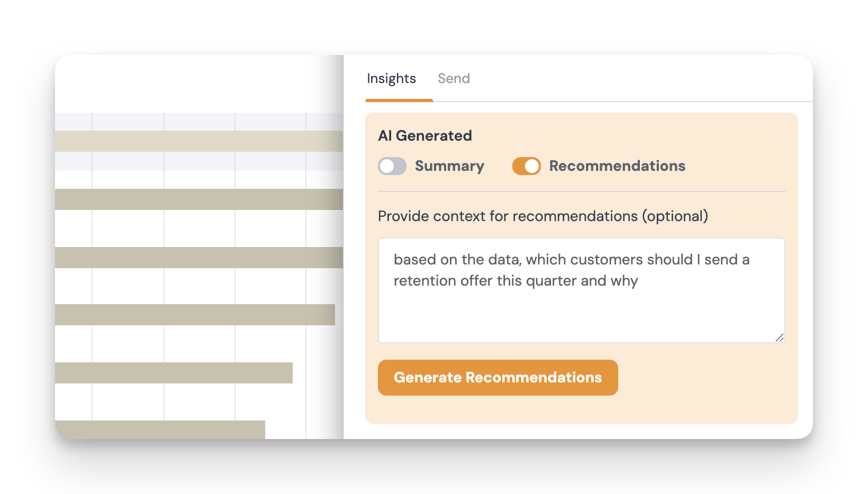
Task: Click the shortest bar at the bottom
Action: [x=159, y=429]
